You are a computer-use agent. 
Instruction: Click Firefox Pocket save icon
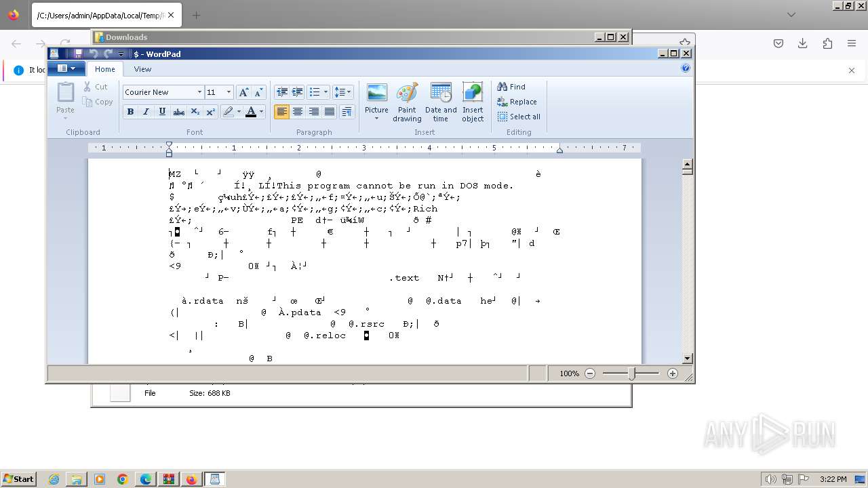(x=778, y=43)
